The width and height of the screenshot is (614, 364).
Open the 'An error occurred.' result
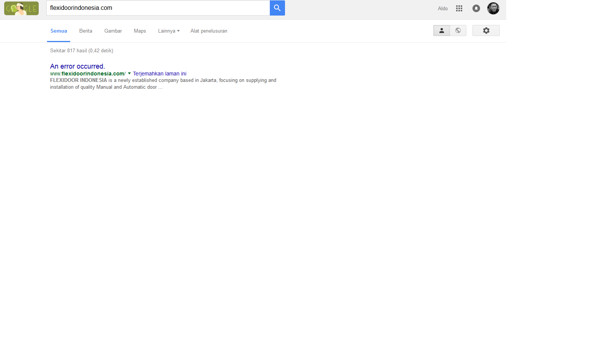coord(77,66)
